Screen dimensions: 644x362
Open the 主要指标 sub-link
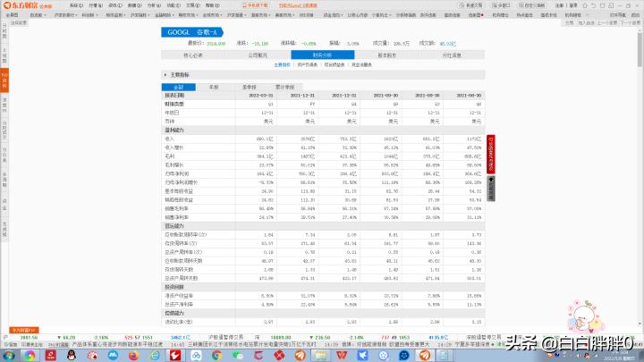point(282,65)
